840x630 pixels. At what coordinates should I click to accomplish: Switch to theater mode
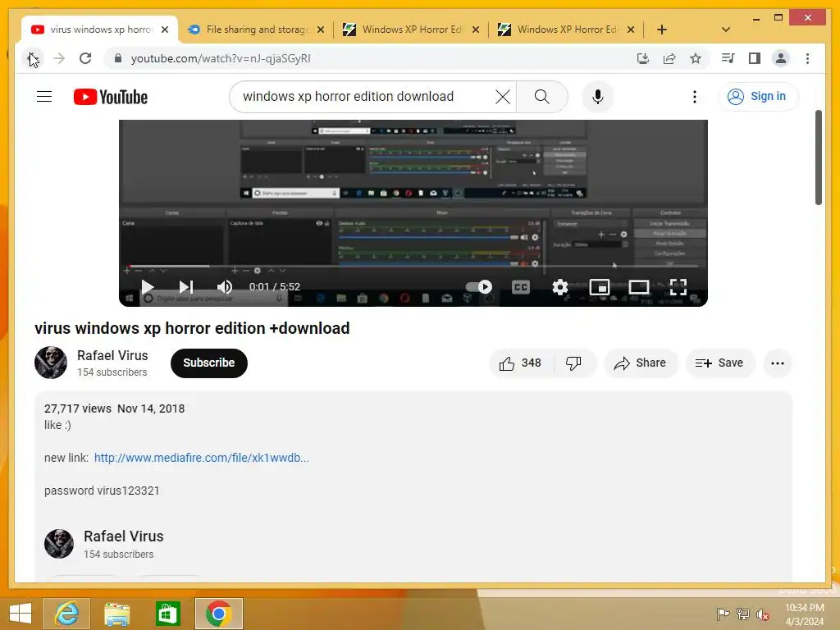click(638, 287)
